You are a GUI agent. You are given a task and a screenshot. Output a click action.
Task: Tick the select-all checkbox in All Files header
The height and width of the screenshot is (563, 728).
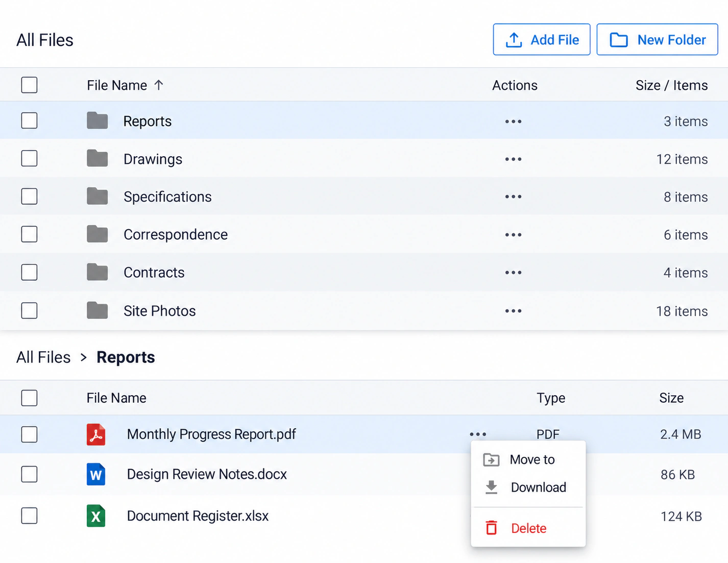pos(29,85)
